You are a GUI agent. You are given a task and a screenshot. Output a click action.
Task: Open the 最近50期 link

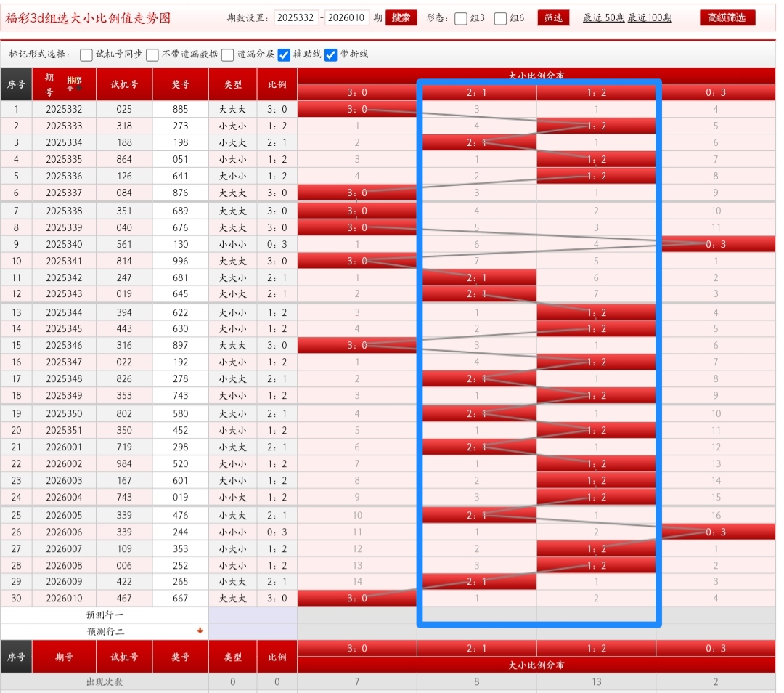pyautogui.click(x=603, y=18)
